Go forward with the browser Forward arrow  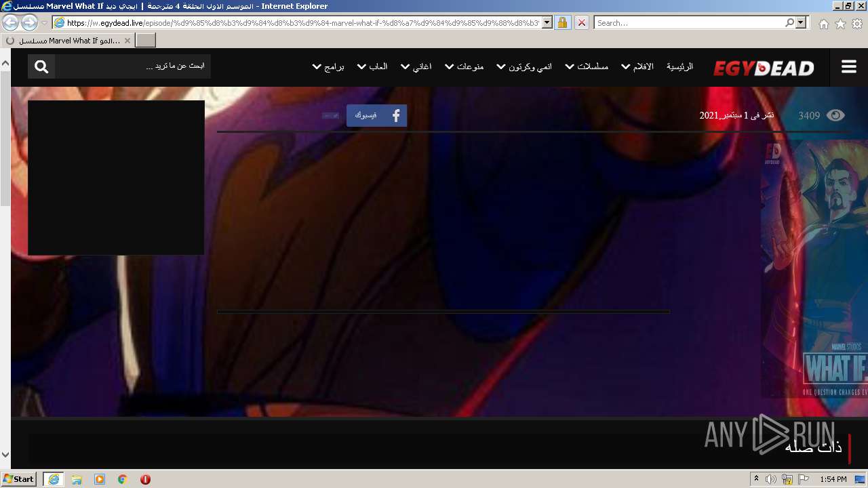click(x=29, y=22)
